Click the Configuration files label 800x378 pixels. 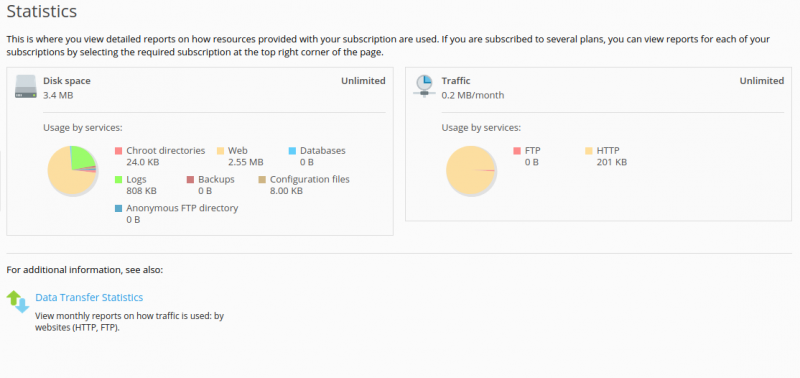click(310, 180)
